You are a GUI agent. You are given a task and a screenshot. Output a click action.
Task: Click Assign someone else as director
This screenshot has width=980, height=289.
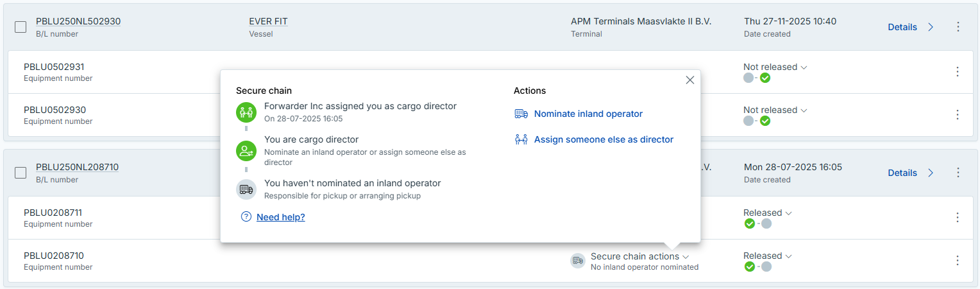[604, 139]
